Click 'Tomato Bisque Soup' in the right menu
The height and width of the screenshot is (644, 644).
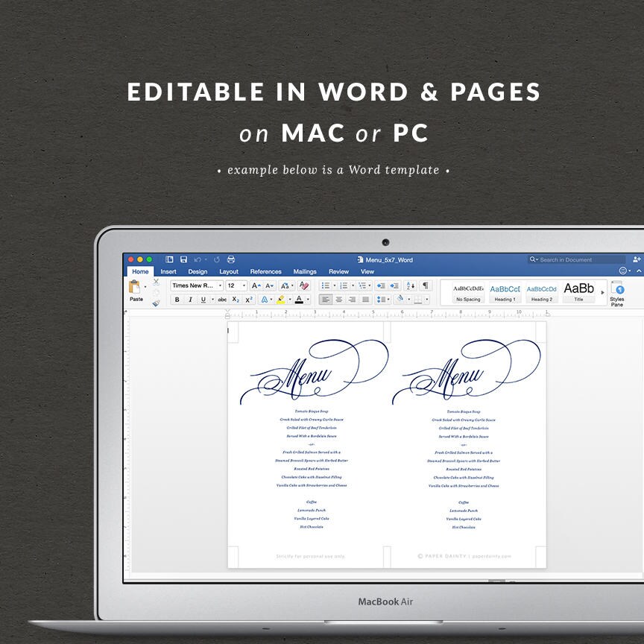coord(464,411)
